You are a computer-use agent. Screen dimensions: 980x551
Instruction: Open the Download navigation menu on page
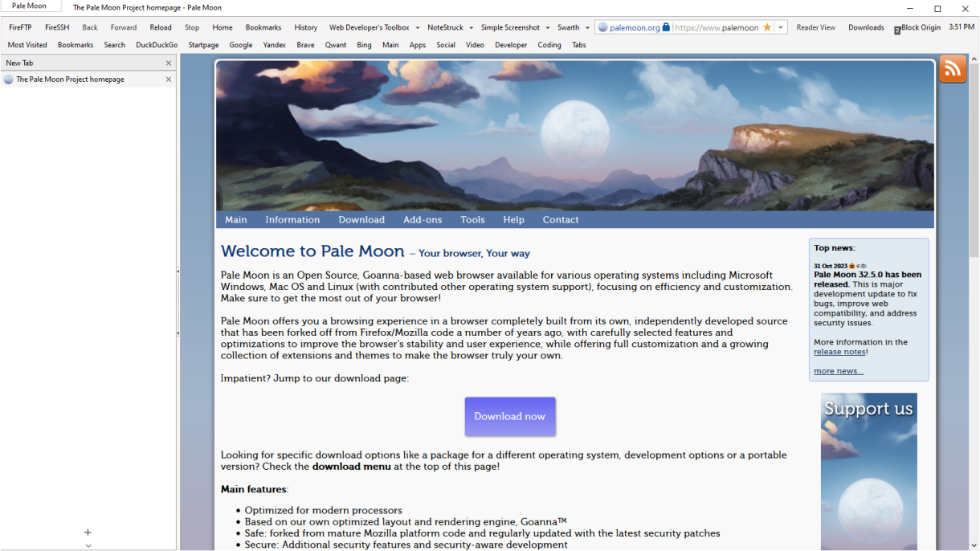(x=361, y=219)
